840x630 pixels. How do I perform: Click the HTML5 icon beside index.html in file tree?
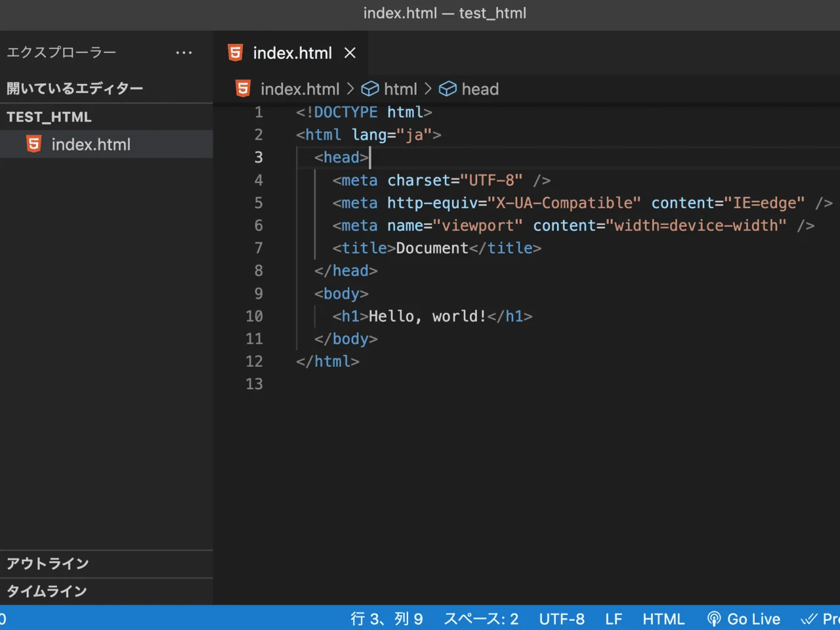click(x=33, y=144)
